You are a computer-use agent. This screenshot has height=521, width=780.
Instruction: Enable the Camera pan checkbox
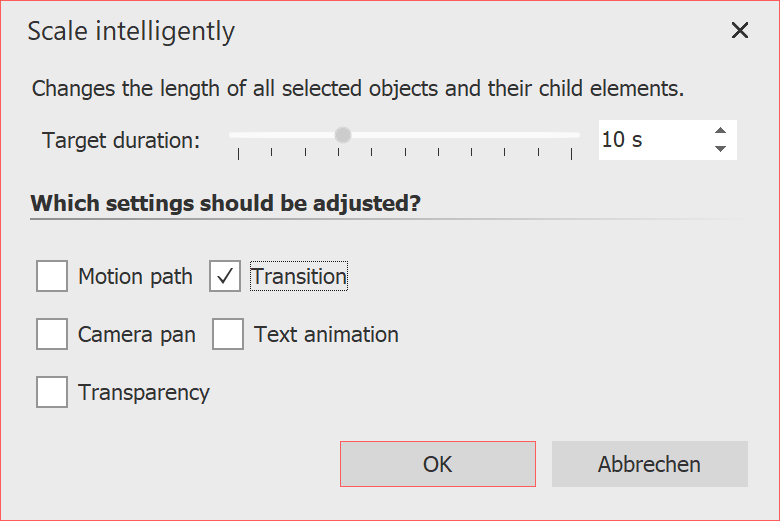(52, 334)
